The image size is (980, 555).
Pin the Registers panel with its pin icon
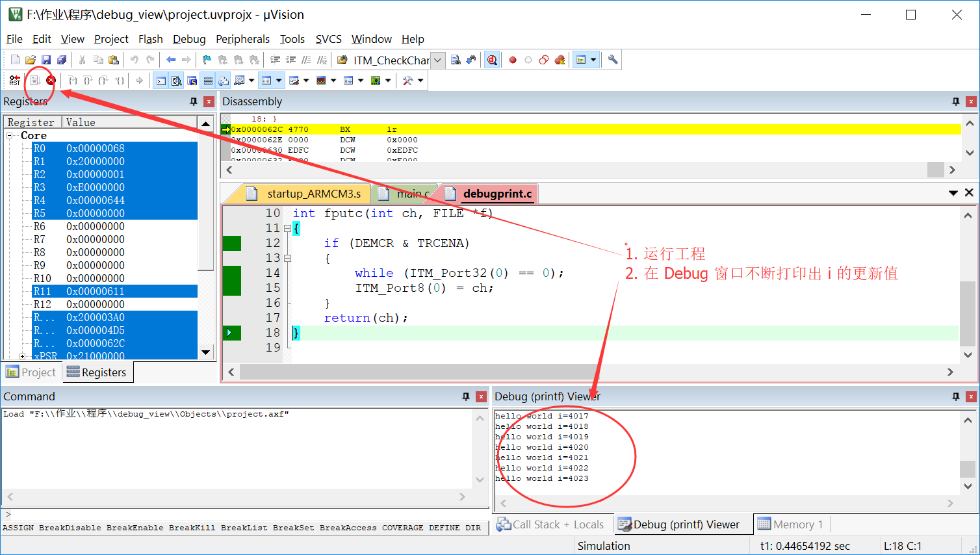193,101
